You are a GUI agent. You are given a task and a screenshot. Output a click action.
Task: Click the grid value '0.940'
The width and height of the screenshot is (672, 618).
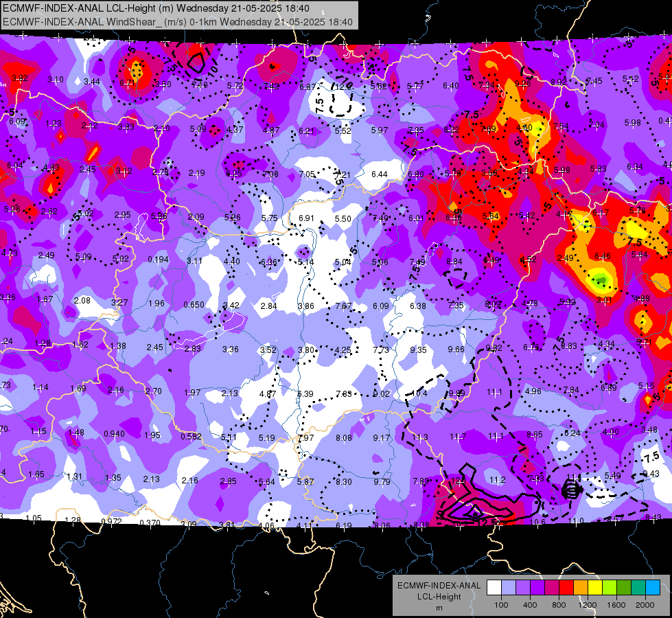click(x=114, y=433)
